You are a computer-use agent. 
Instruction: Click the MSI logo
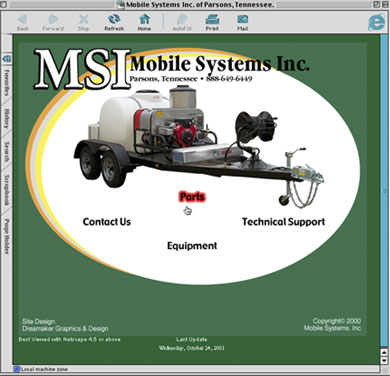pyautogui.click(x=82, y=69)
